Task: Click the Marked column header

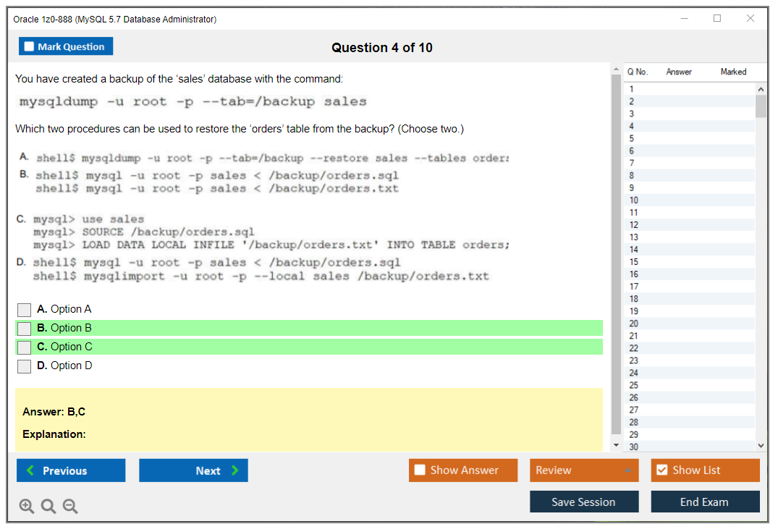Action: [x=733, y=72]
